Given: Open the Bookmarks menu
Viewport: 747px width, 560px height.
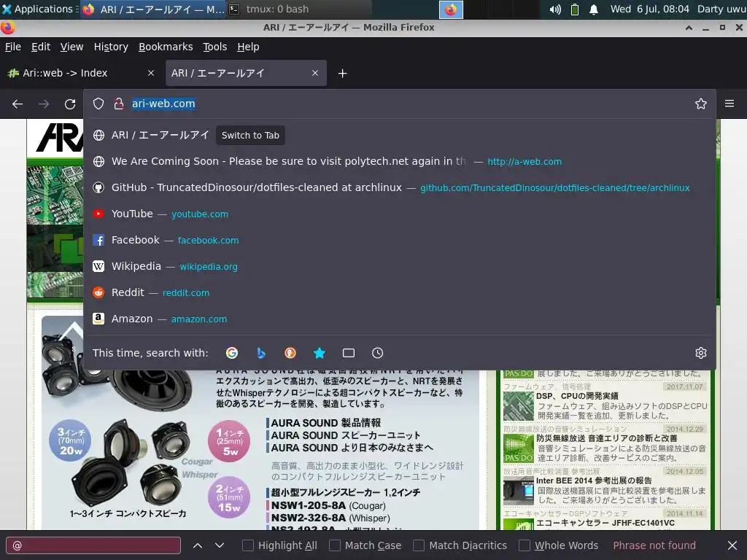Looking at the screenshot, I should coord(166,47).
